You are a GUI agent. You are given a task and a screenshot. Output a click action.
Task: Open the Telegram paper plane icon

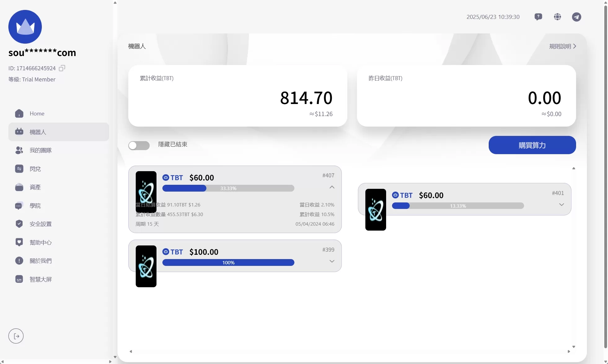tap(576, 17)
